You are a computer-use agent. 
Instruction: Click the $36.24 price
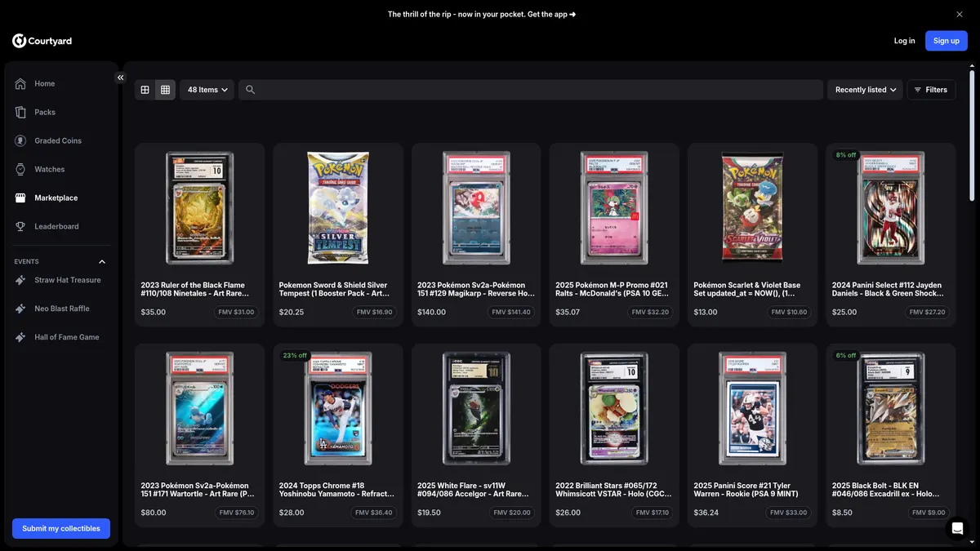(706, 513)
